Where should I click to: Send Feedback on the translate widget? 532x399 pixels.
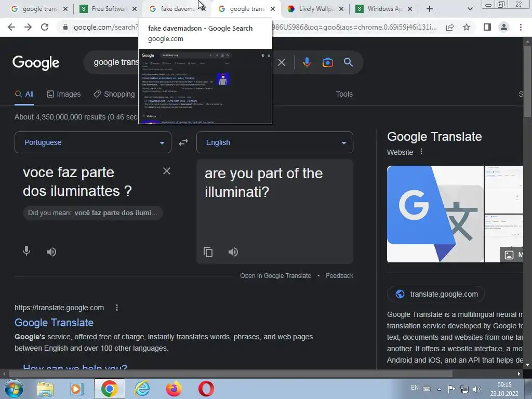[339, 276]
